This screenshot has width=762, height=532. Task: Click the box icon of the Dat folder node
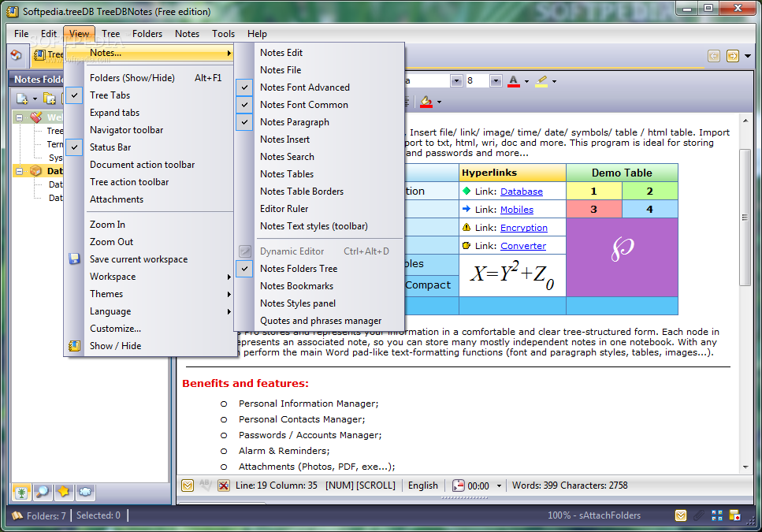[36, 171]
